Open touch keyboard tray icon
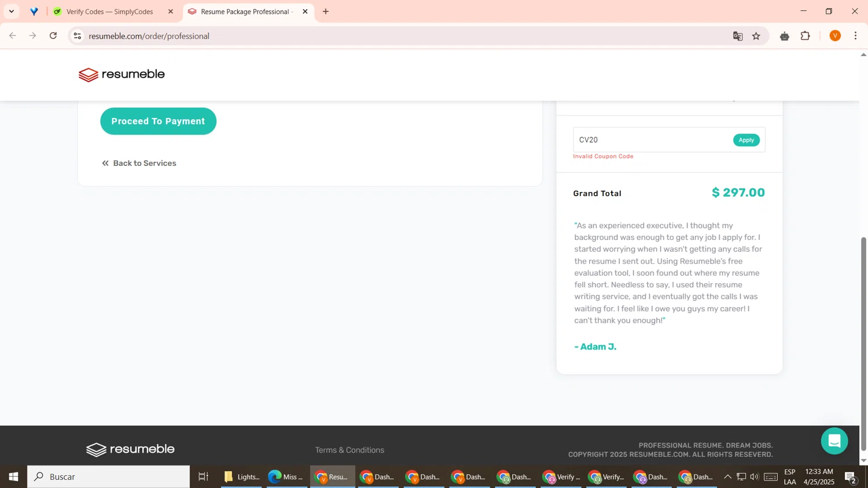The width and height of the screenshot is (868, 488). (771, 477)
